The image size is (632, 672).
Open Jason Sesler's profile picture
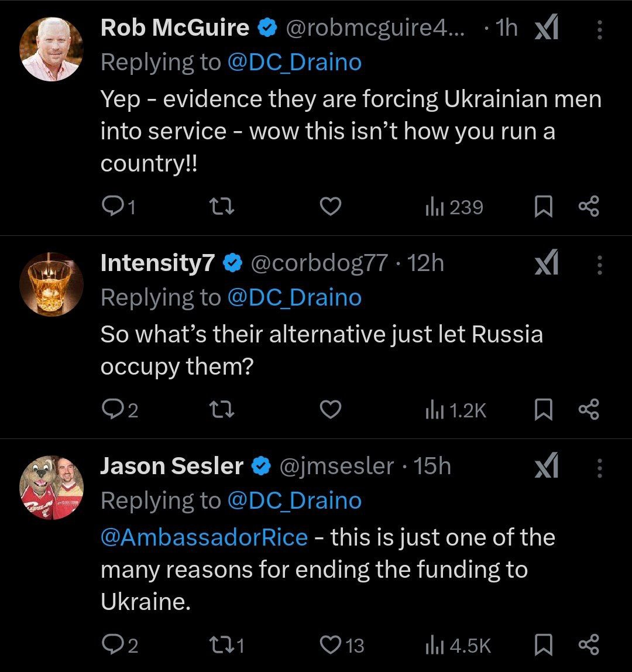pos(51,487)
